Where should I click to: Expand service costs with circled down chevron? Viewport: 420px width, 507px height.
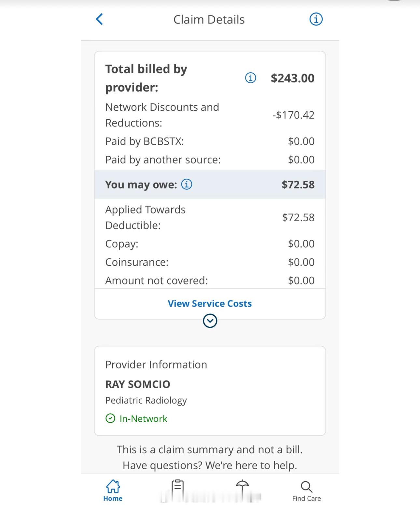tap(210, 321)
